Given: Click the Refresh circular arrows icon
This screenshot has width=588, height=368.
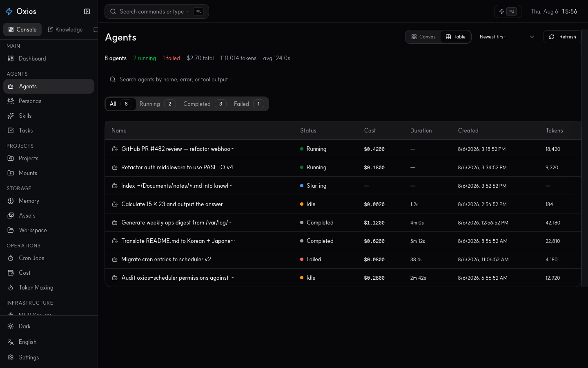Looking at the screenshot, I should pos(552,37).
